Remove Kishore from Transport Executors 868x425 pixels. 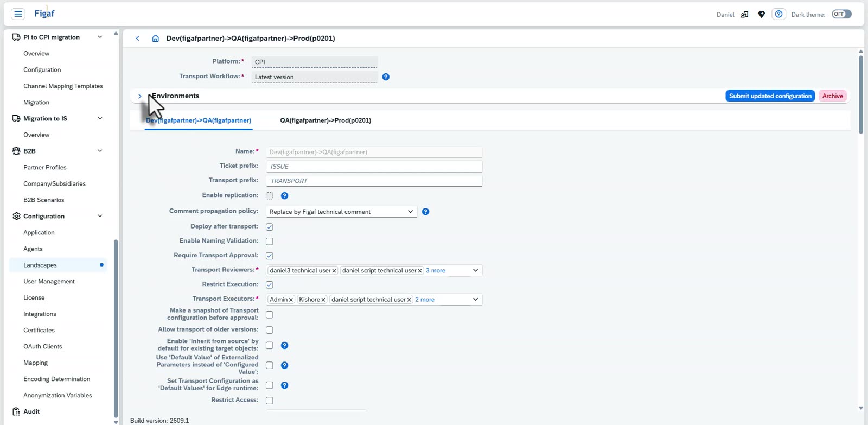(323, 300)
